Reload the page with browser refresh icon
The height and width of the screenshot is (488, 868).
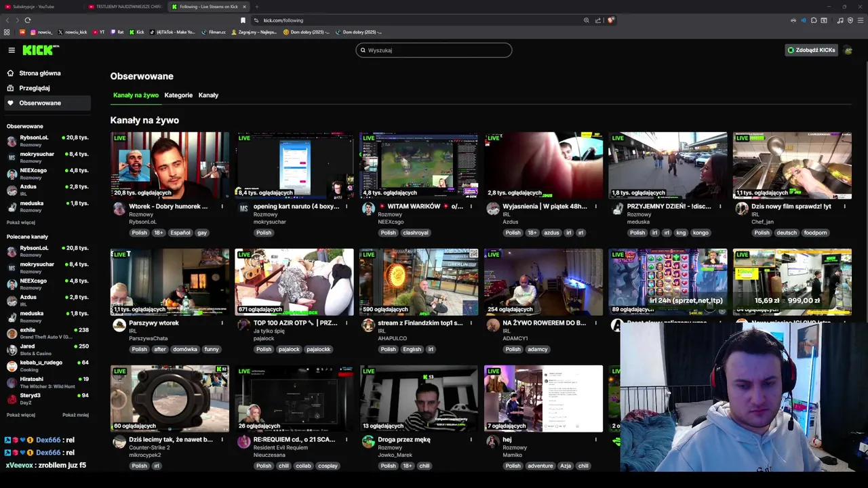tap(28, 20)
